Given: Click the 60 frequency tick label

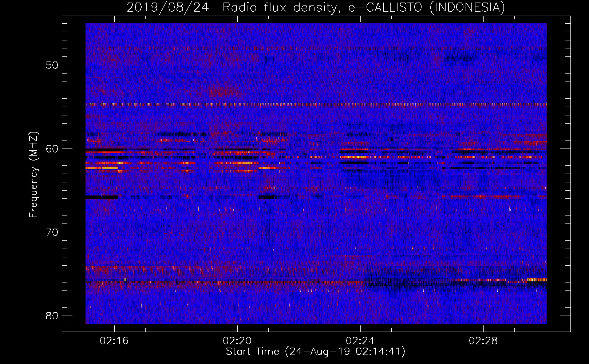Looking at the screenshot, I should pos(52,149).
